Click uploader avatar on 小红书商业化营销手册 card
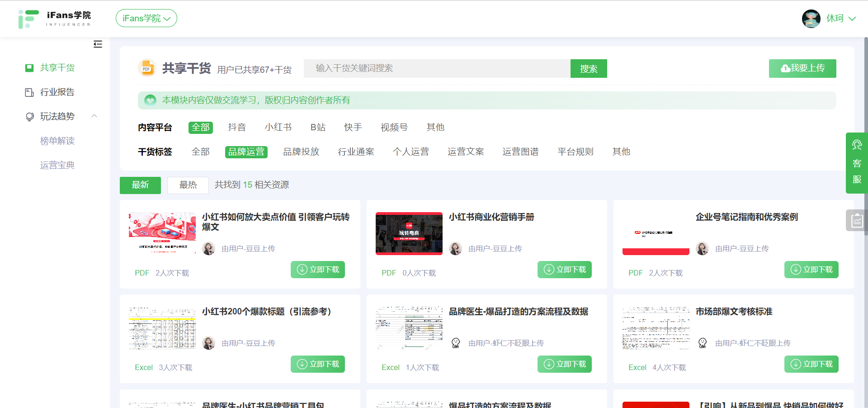Screen dimensions: 868x408 point(456,248)
